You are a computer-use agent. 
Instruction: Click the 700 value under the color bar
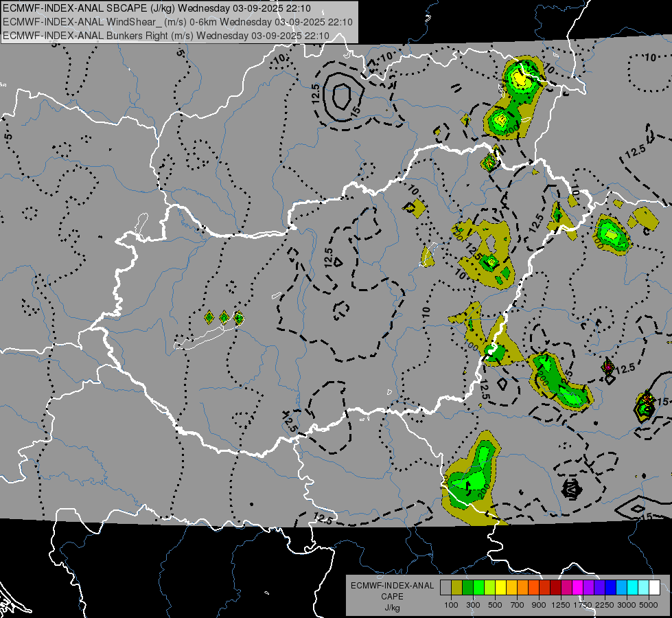click(518, 605)
